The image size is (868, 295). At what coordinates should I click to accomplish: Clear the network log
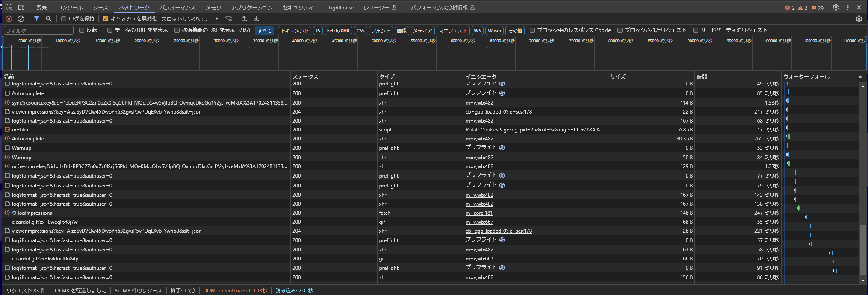click(21, 19)
